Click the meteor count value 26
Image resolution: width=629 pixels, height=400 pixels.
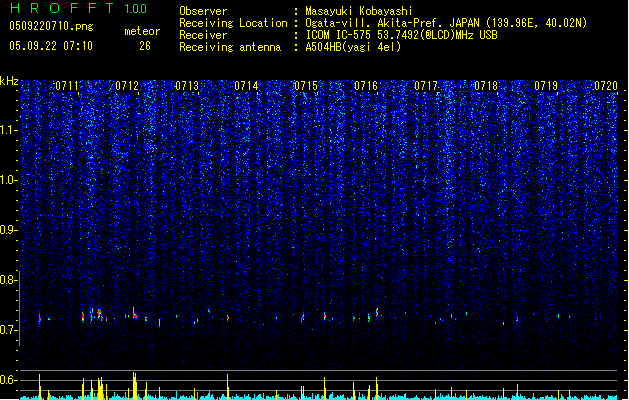(145, 46)
